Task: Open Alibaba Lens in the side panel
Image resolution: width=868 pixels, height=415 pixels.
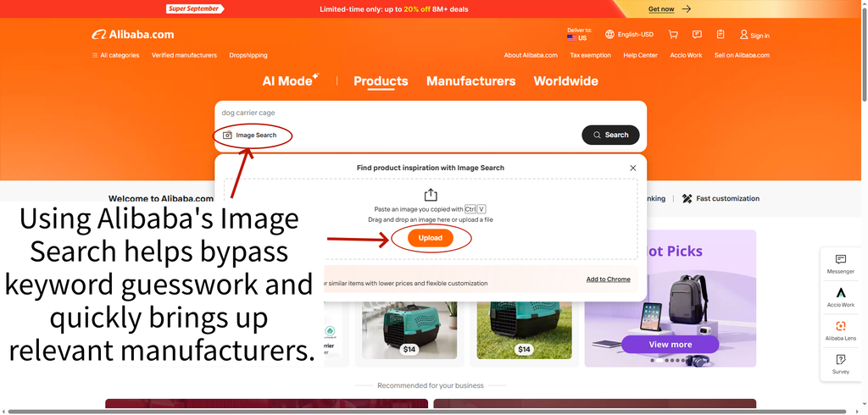Action: pyautogui.click(x=840, y=330)
